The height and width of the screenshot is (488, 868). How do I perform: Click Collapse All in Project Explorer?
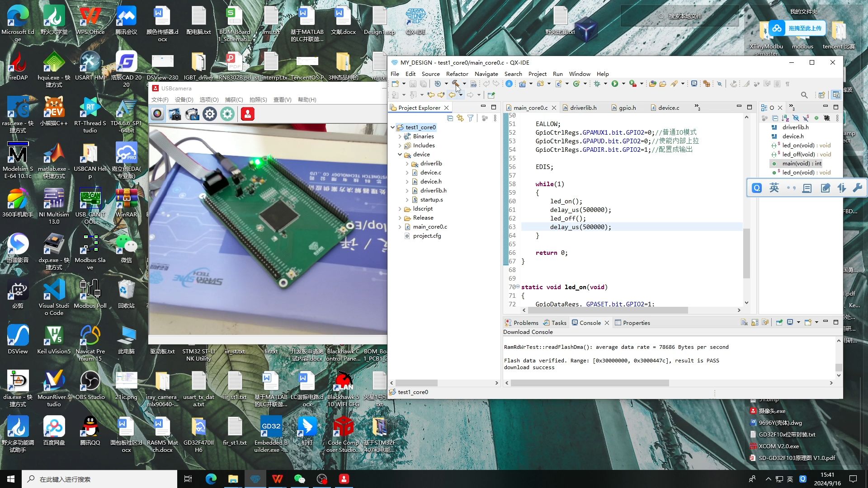(450, 118)
